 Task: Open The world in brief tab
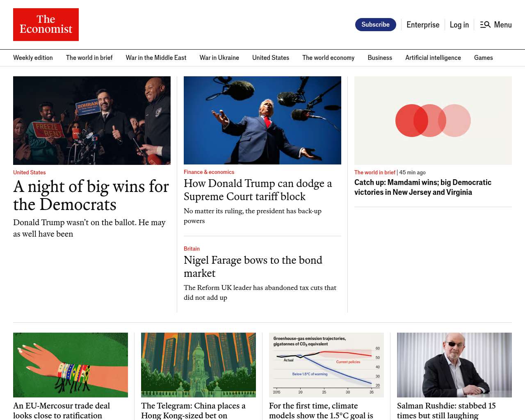89,58
